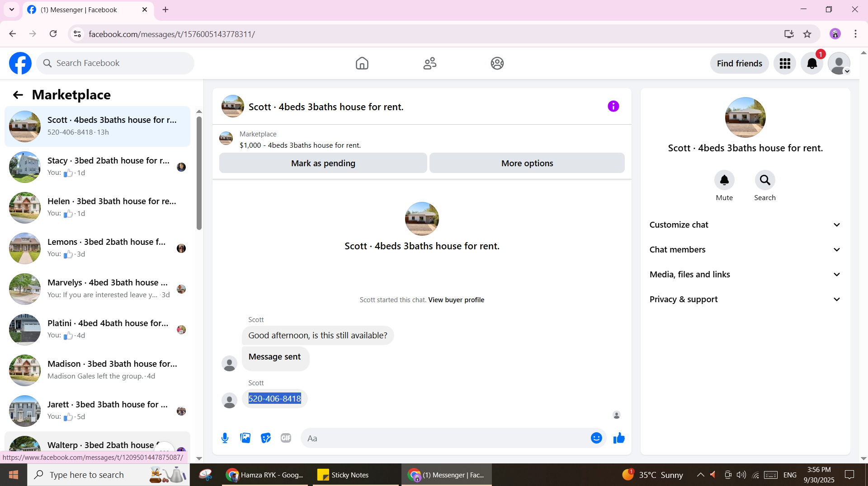Click the taskbar search box
Viewport: 868px width, 486px height.
click(108, 475)
